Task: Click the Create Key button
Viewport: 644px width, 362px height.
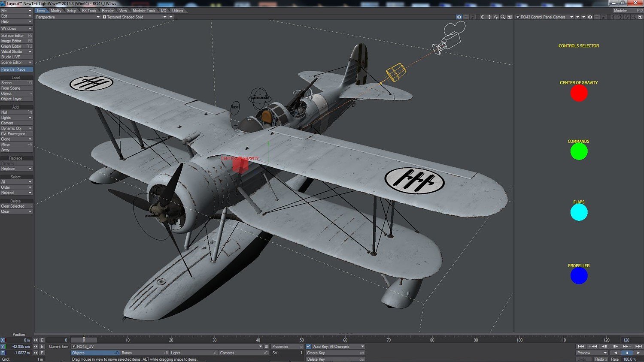Action: [x=335, y=353]
